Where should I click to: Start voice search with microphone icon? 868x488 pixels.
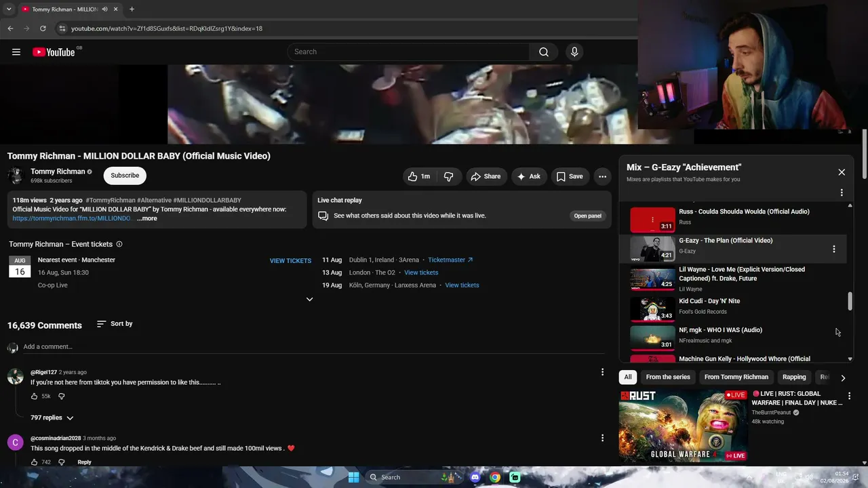tap(574, 52)
